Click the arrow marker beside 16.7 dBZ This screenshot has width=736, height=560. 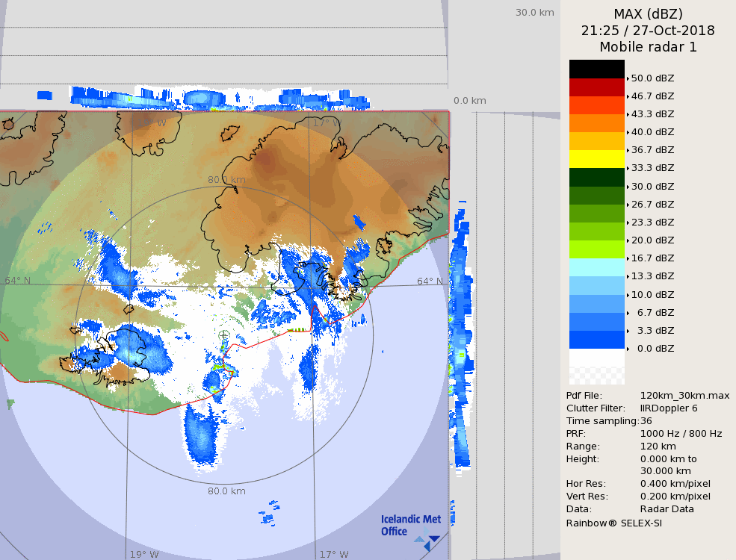coord(628,258)
